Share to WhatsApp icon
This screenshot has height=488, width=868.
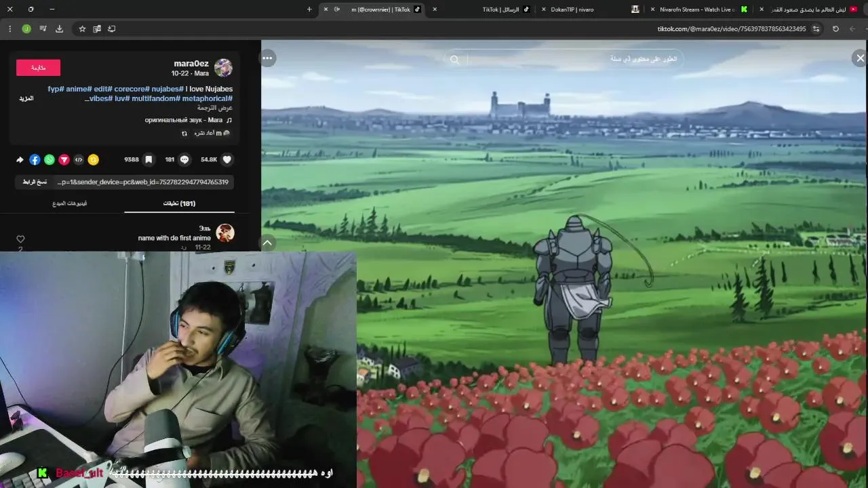(50, 160)
